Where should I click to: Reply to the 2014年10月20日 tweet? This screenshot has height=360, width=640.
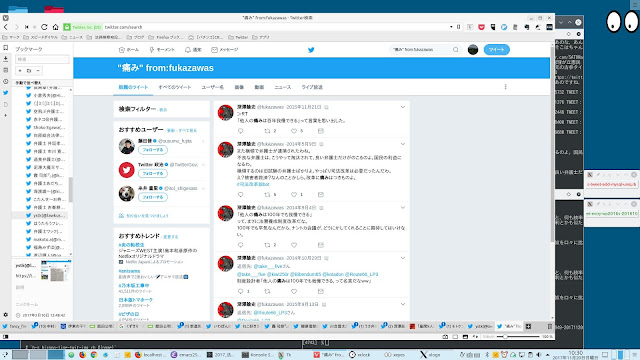click(x=240, y=291)
